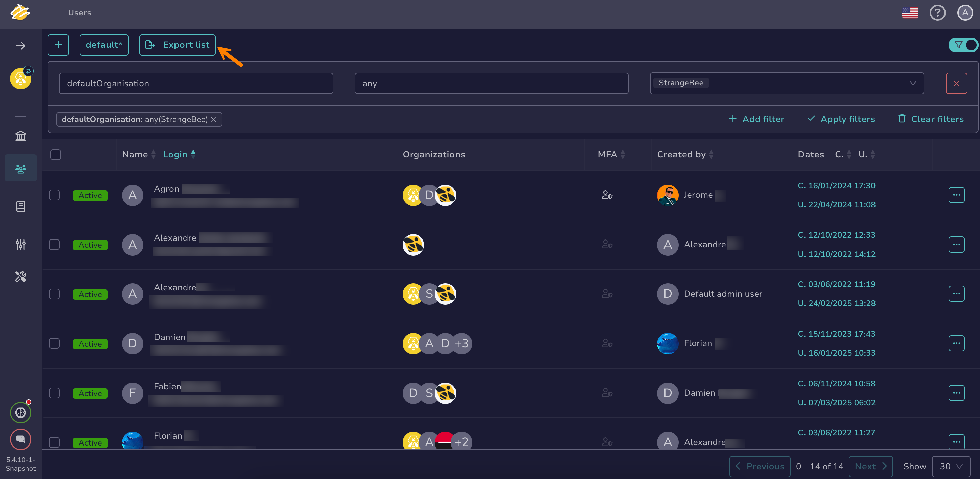This screenshot has width=980, height=479.
Task: Open the knowledge base book icon
Action: tap(20, 206)
